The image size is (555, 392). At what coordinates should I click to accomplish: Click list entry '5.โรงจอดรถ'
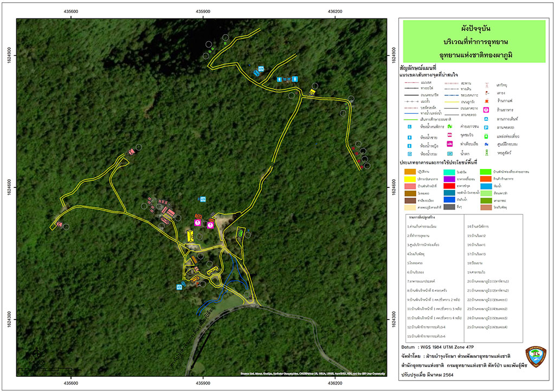[415, 263]
